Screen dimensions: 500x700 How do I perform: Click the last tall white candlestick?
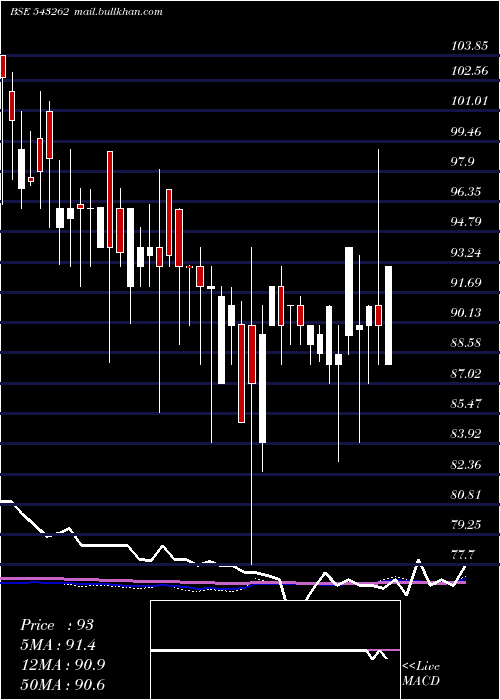(x=388, y=315)
